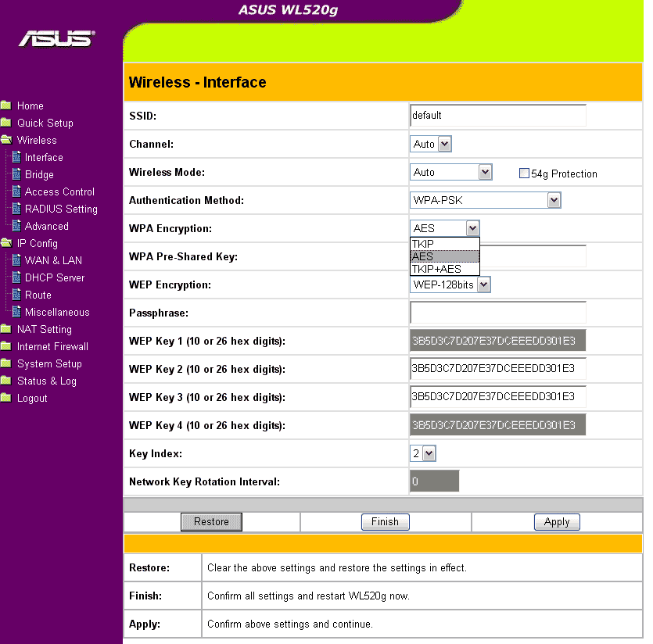Collapse the IP Config open-folder icon
This screenshot has width=653, height=644.
tap(6, 243)
